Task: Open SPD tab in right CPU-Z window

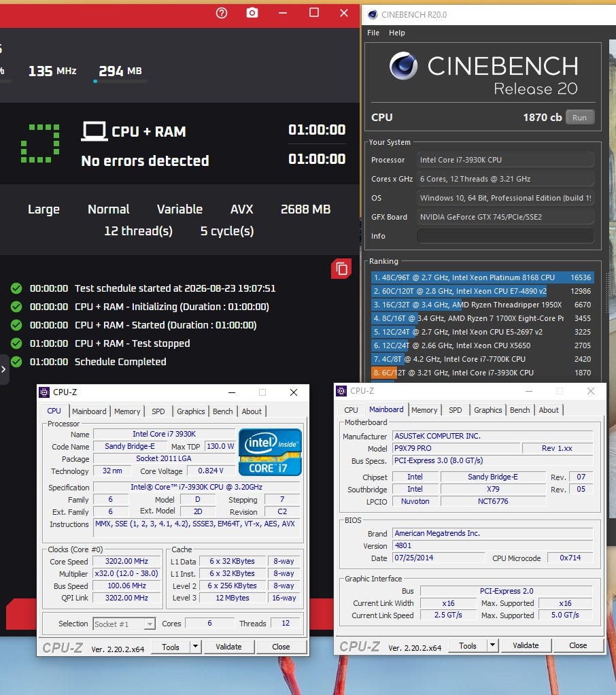Action: 455,410
